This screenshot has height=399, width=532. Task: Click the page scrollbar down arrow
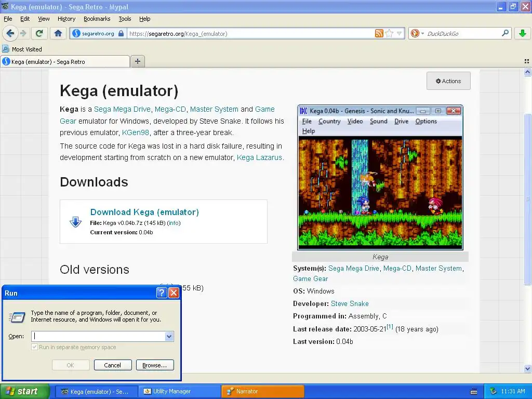pyautogui.click(x=527, y=368)
